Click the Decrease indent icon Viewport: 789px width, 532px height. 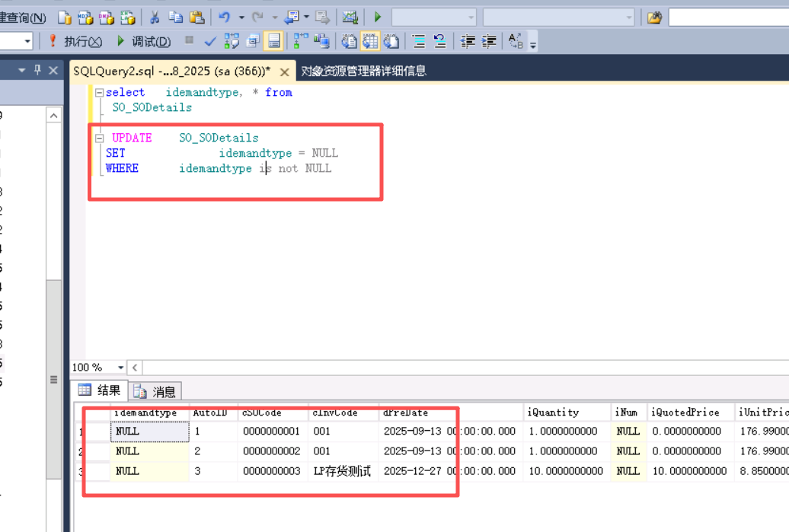click(x=469, y=41)
